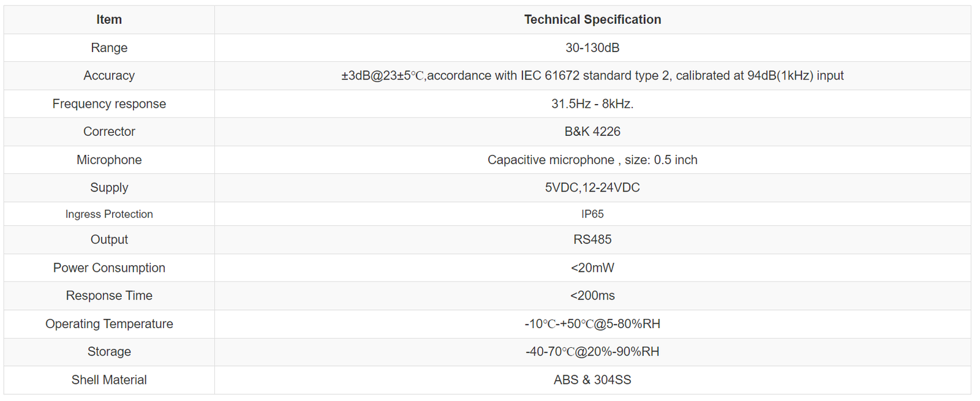Click the "-40-70℃@20%-90%RH" storage value
The height and width of the screenshot is (401, 980).
(x=592, y=351)
